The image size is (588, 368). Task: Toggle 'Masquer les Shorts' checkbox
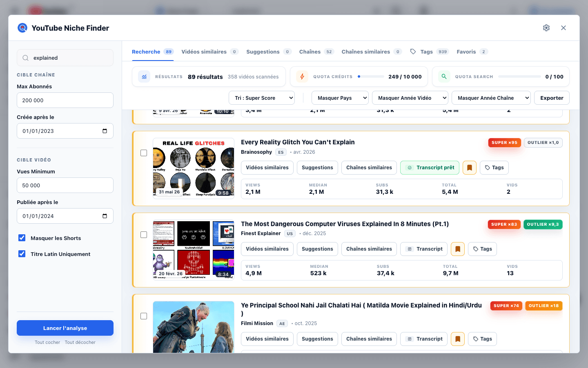[x=22, y=238]
